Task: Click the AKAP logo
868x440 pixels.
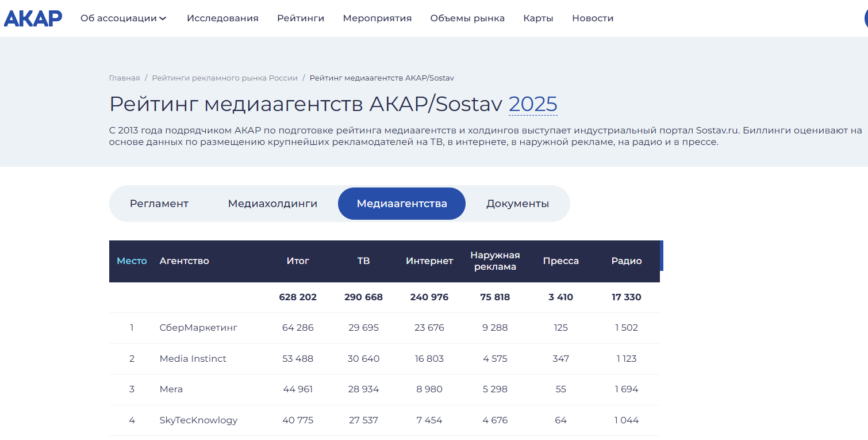Action: click(33, 18)
